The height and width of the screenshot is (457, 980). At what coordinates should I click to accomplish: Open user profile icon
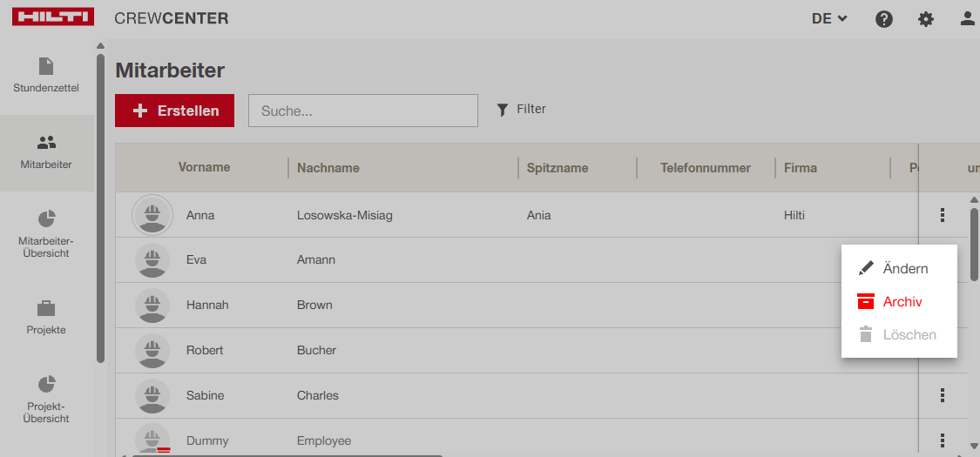tap(967, 18)
